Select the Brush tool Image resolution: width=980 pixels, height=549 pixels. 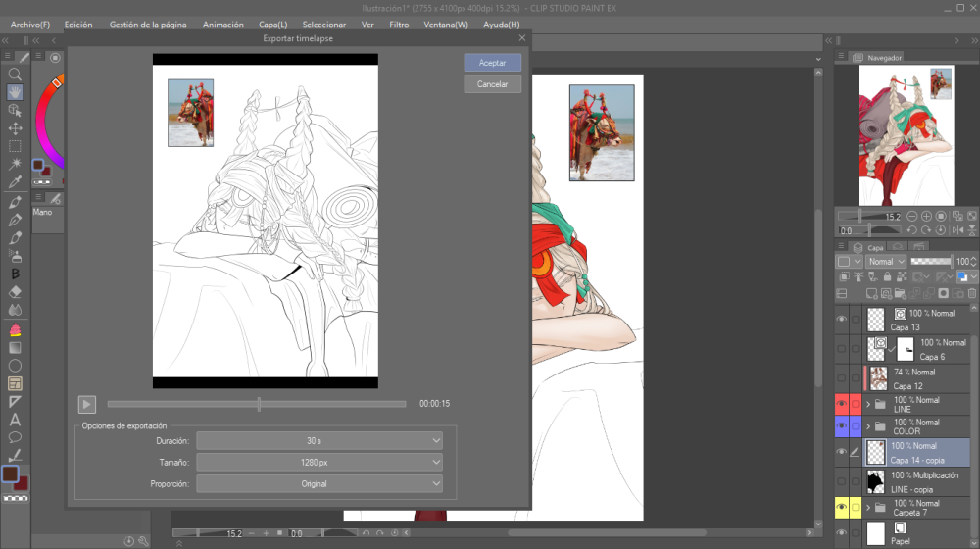(15, 238)
